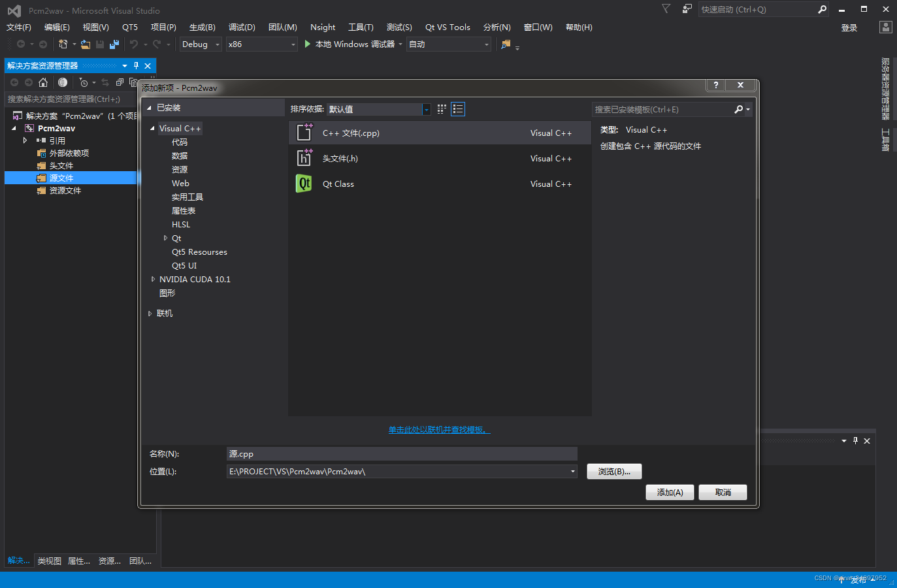The image size is (897, 588).
Task: Click the Undo arrow in the toolbar
Action: 134,44
